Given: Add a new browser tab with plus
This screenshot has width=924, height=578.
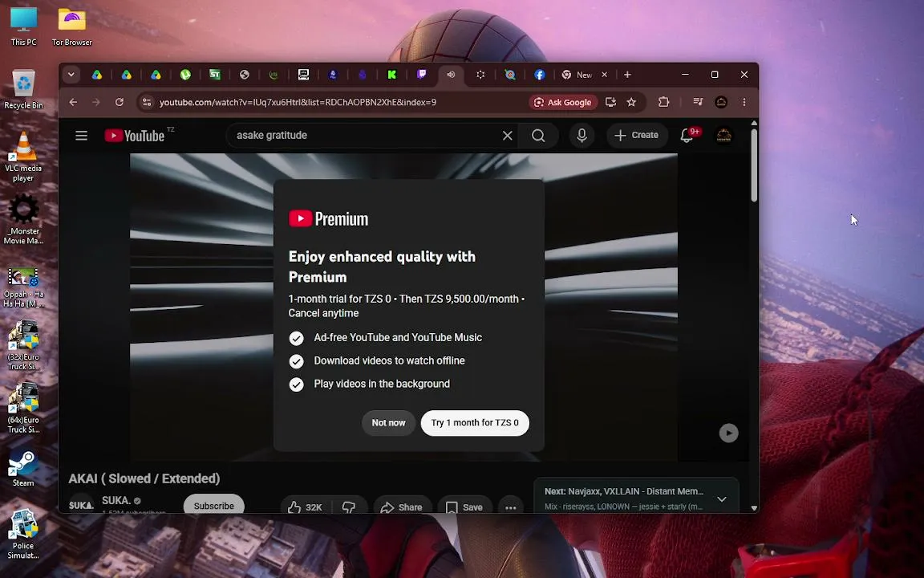Looking at the screenshot, I should click(x=627, y=75).
